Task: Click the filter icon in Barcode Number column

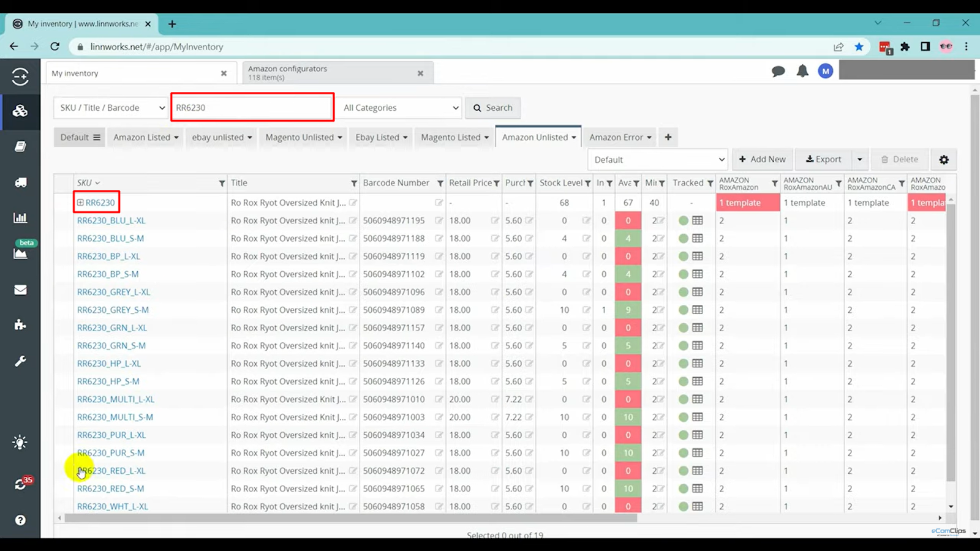Action: (x=440, y=183)
